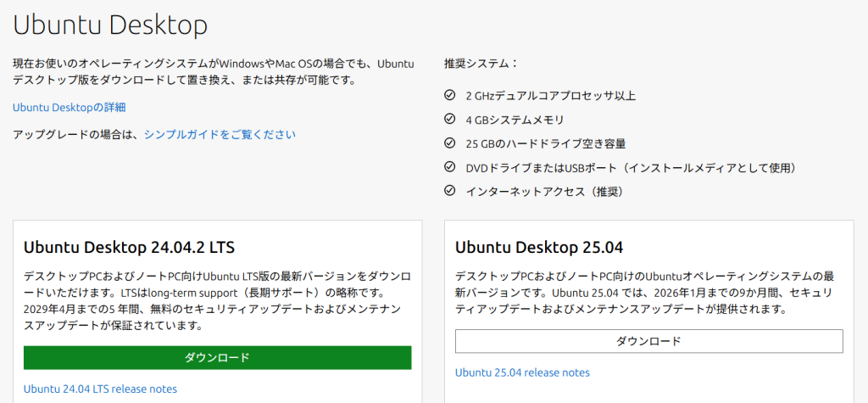Click the main "Ubuntu Desktop" page heading
The image size is (868, 403).
click(110, 25)
